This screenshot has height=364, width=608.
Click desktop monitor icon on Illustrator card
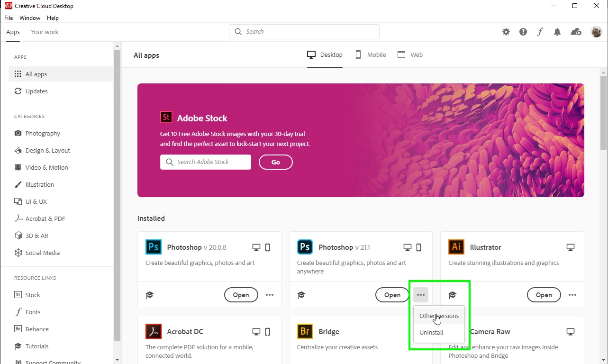tap(571, 247)
